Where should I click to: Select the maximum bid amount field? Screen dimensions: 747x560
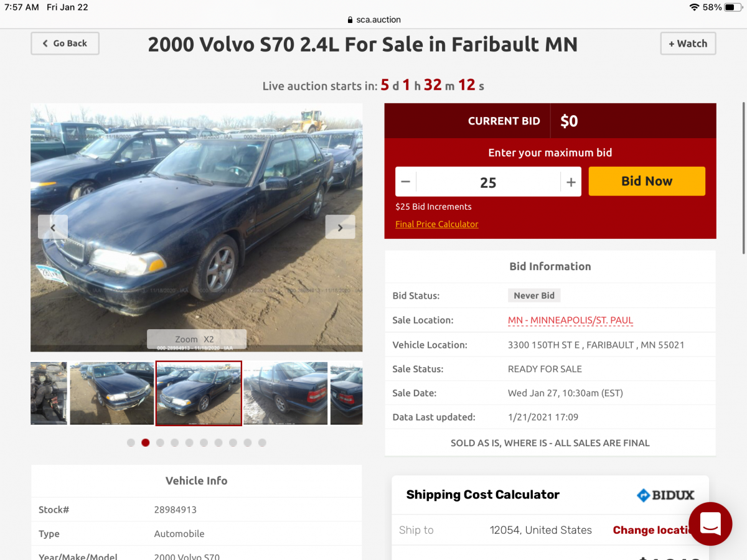point(488,182)
